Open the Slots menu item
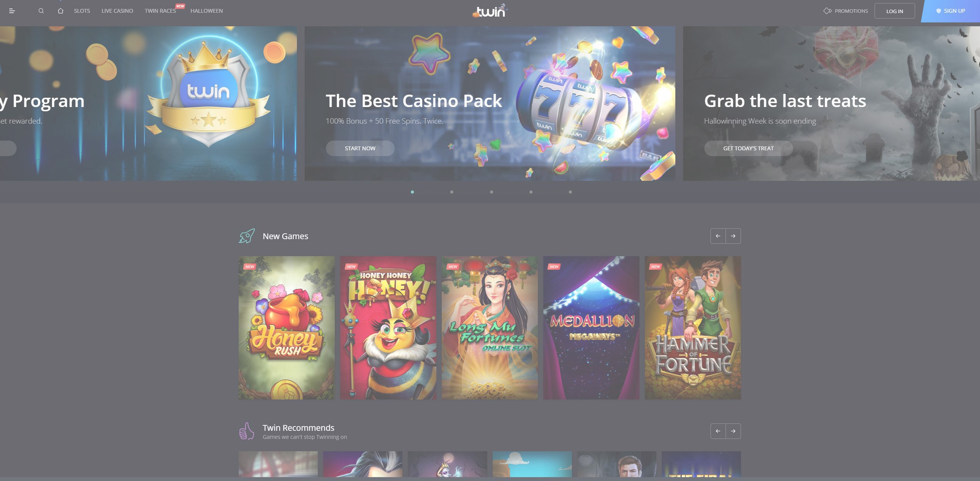The width and height of the screenshot is (980, 481). [82, 11]
